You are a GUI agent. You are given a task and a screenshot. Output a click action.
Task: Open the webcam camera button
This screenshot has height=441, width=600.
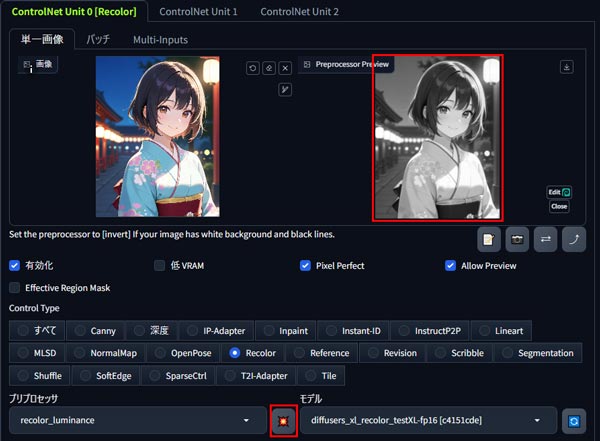pyautogui.click(x=517, y=239)
